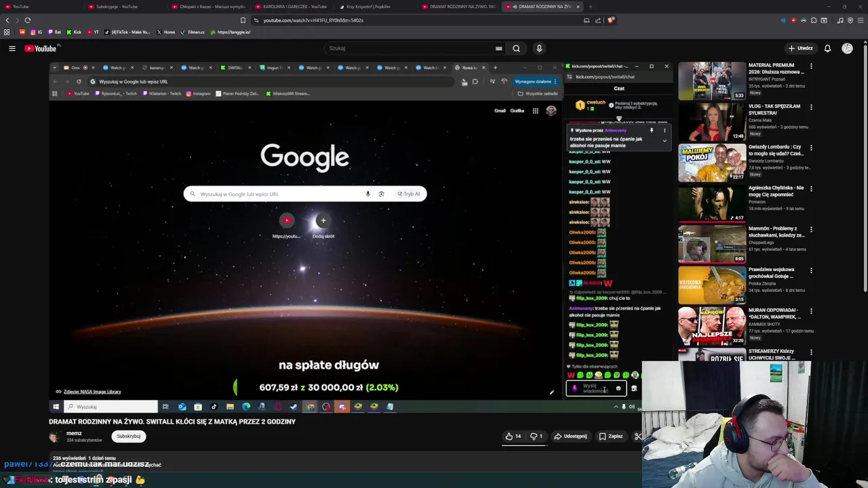Close the active DRAMAT RODZINNY tab

[x=578, y=7]
